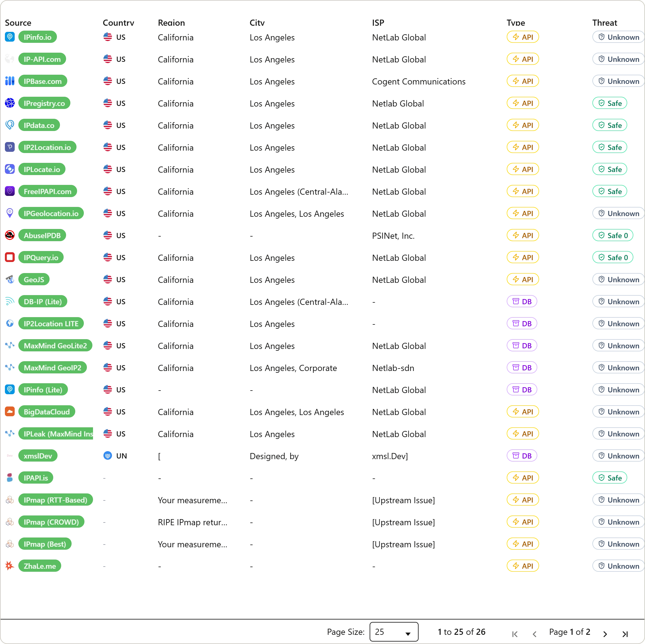Click the IPregistry.co globe icon
The width and height of the screenshot is (645, 644).
[x=10, y=103]
